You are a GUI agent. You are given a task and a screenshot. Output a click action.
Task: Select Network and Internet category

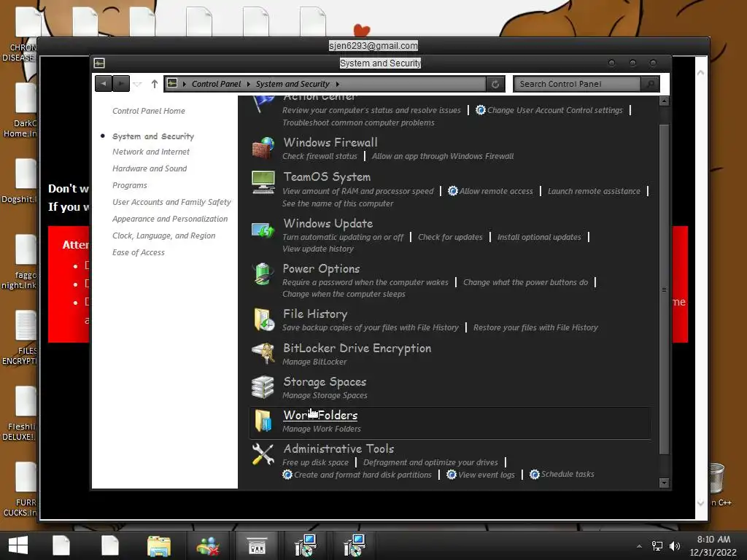pos(151,152)
